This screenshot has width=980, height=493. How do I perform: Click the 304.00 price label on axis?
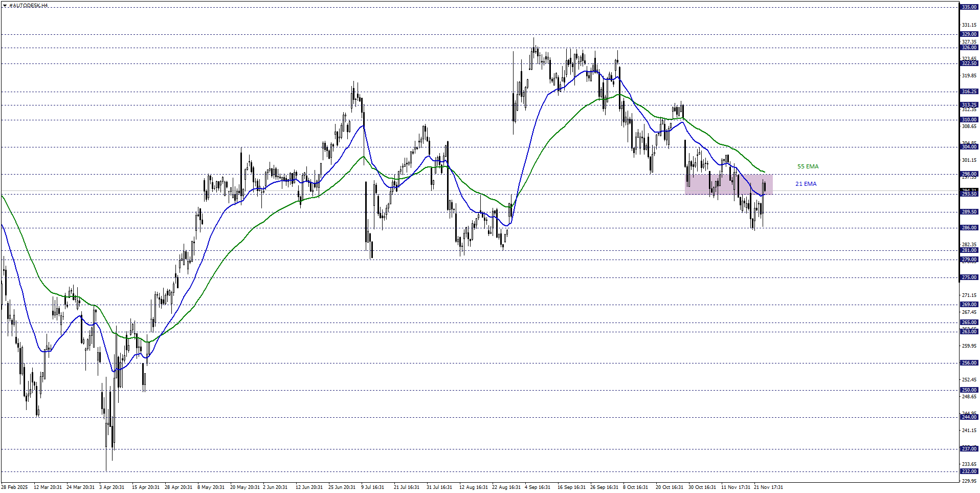tap(969, 147)
